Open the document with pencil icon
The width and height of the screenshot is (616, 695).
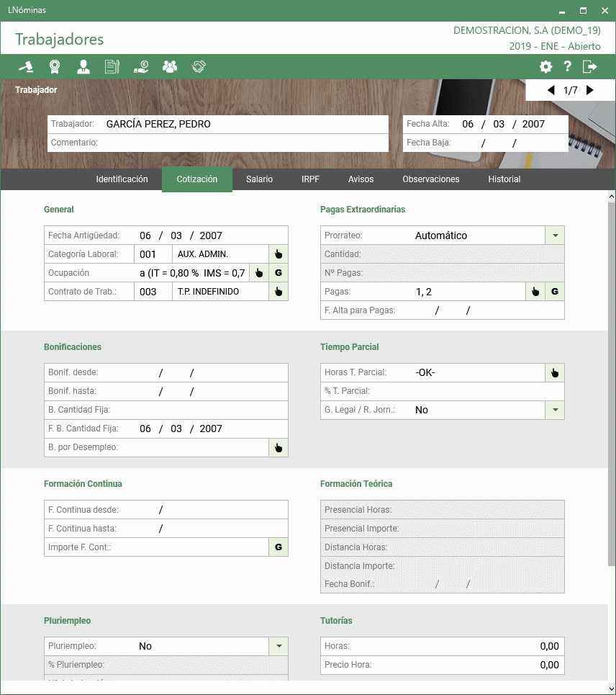coord(112,67)
